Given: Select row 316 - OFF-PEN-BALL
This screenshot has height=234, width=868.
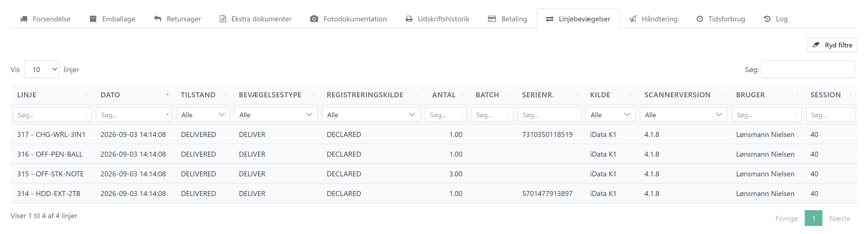Looking at the screenshot, I should click(434, 154).
